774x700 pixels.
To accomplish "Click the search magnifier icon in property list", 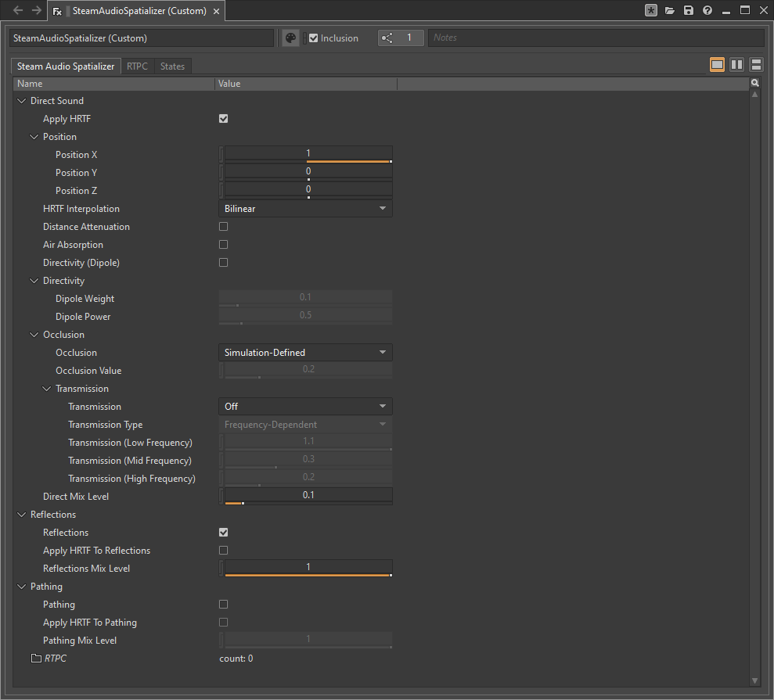I will (754, 83).
